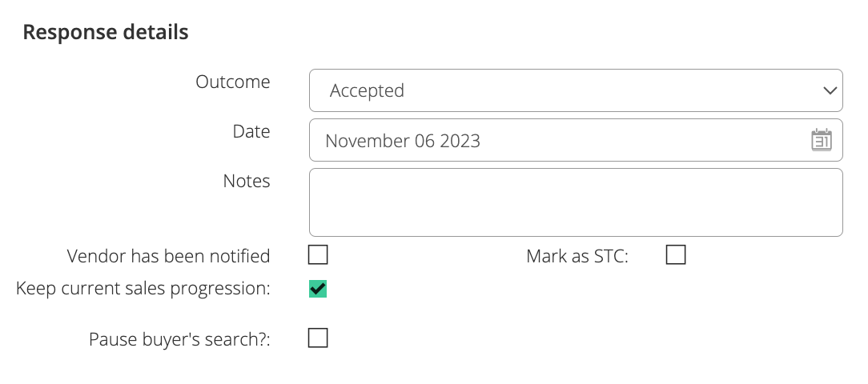Click the Pause buyer's search label
The image size is (868, 384).
(x=179, y=338)
